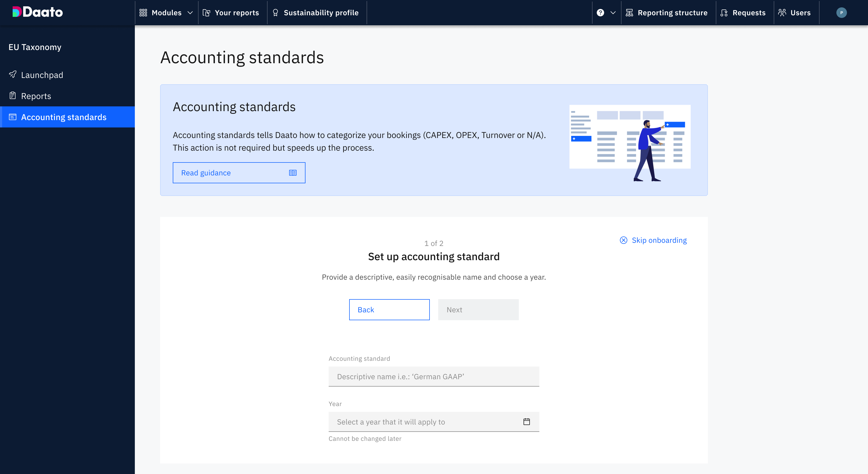The image size is (868, 474).
Task: Click the calendar icon in Year field
Action: point(526,421)
